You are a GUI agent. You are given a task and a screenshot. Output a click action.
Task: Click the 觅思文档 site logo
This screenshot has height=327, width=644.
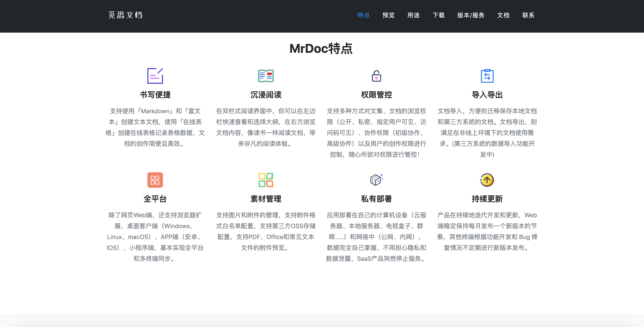coord(125,15)
